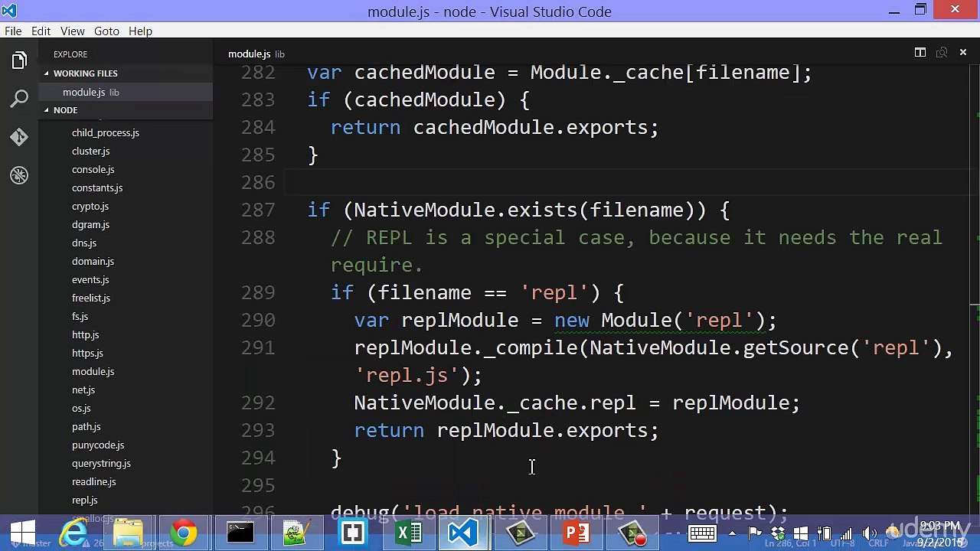The height and width of the screenshot is (551, 980).
Task: Open events.js in the file tree
Action: pyautogui.click(x=90, y=280)
